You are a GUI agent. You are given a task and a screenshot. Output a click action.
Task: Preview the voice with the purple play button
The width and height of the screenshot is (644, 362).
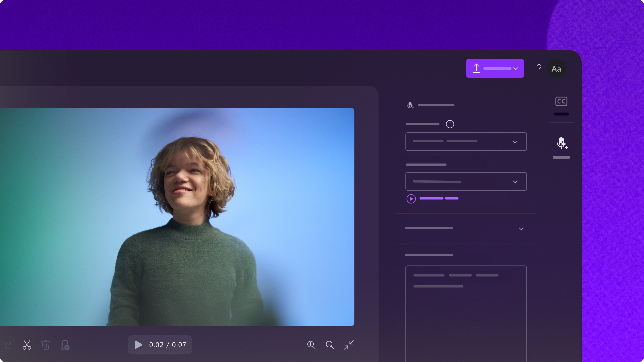tap(411, 199)
